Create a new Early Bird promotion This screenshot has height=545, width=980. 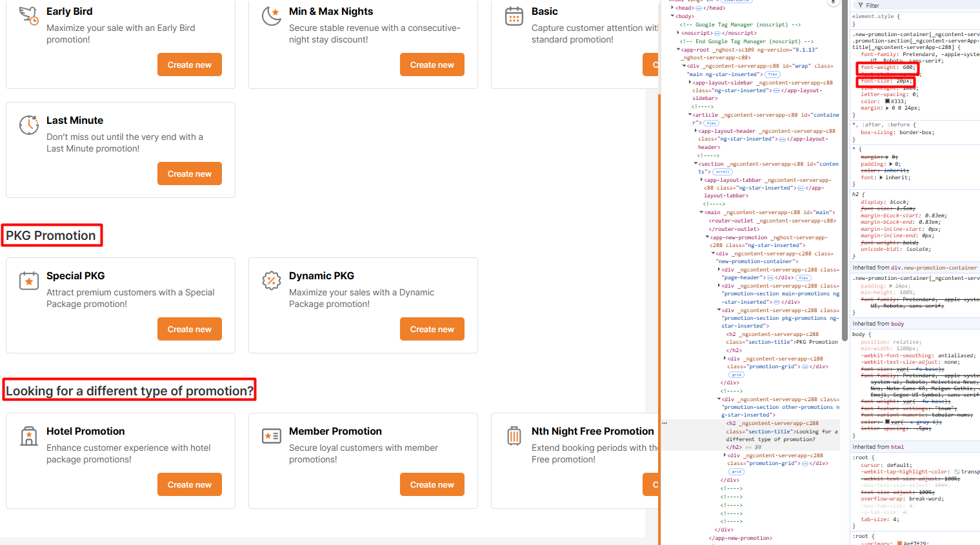coord(190,64)
